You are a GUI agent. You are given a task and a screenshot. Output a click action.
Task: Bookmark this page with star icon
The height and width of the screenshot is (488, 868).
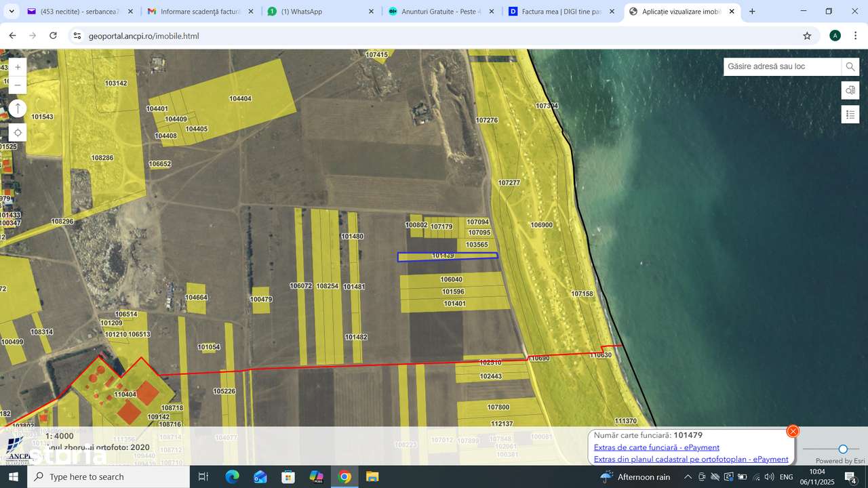coord(807,36)
